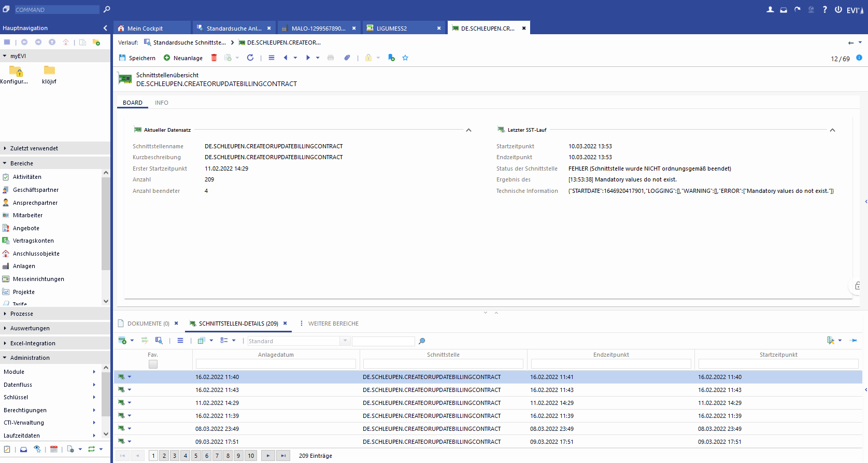The image size is (868, 463).
Task: Click the star favorite icon in toolbar
Action: 405,58
